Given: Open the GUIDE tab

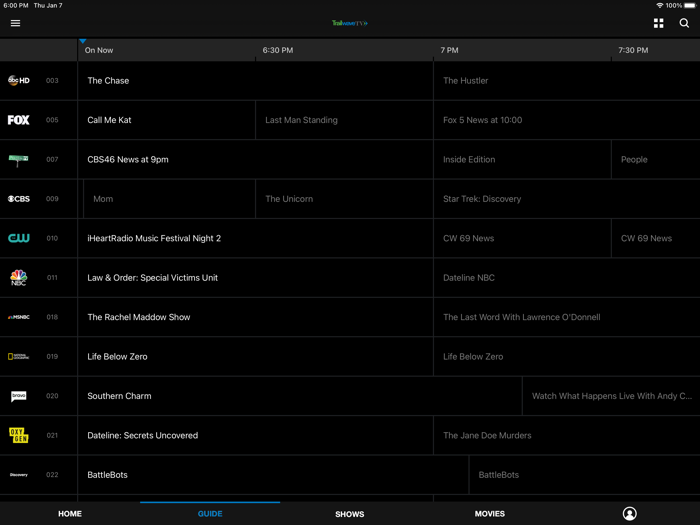Looking at the screenshot, I should coord(210,514).
